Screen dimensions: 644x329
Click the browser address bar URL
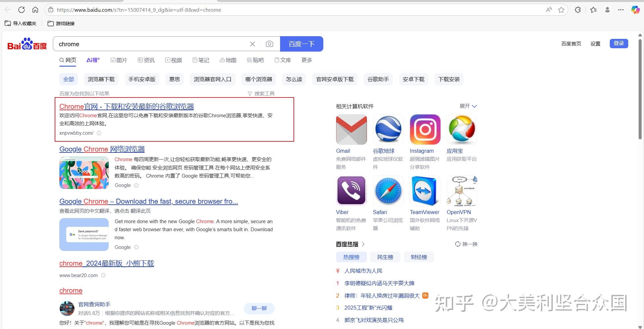(139, 10)
